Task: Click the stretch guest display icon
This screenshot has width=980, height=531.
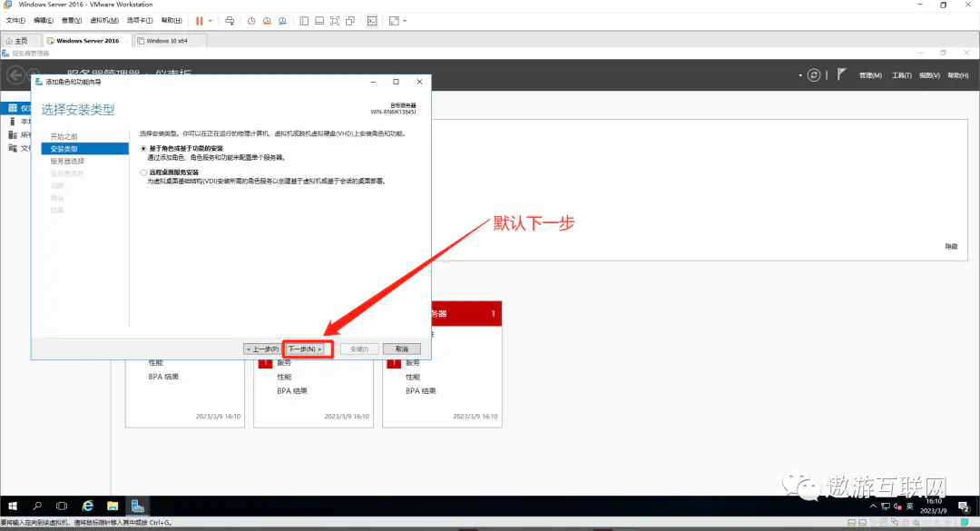Action: (x=394, y=21)
